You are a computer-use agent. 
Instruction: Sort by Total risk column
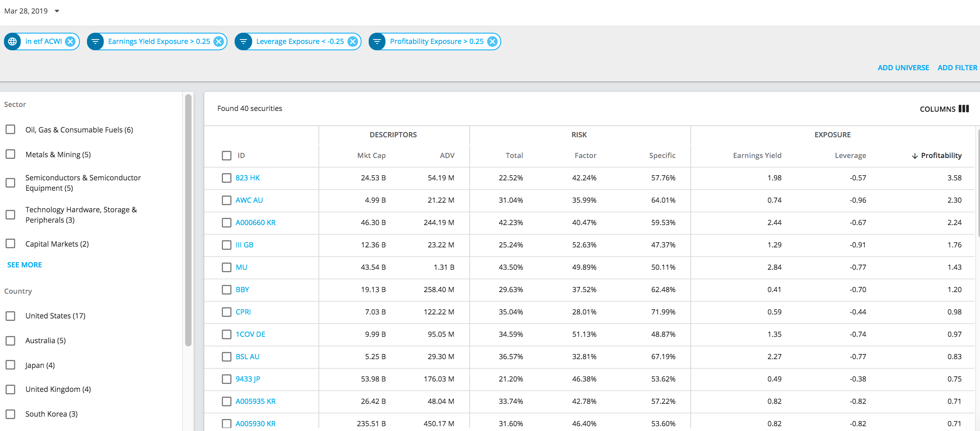514,156
